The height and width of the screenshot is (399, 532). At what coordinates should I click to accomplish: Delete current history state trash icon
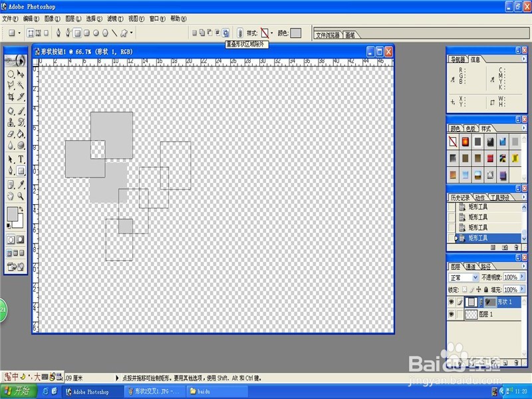[x=516, y=247]
